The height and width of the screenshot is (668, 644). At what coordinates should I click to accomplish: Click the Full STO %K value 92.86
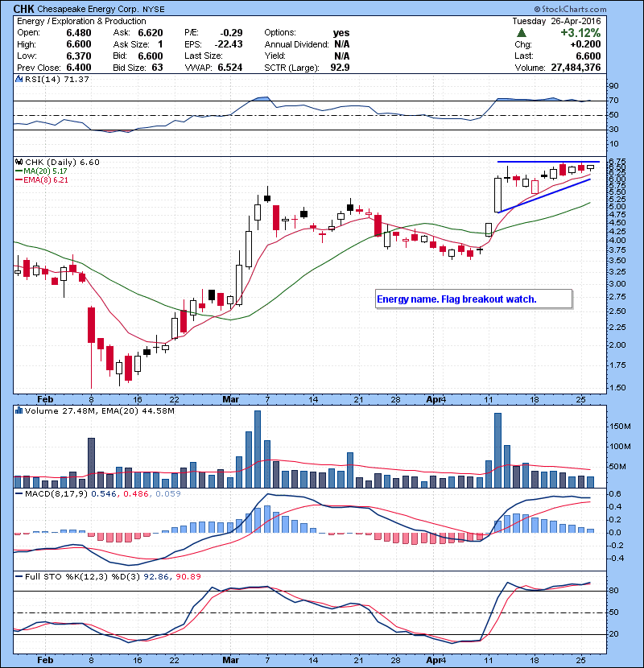[156, 576]
